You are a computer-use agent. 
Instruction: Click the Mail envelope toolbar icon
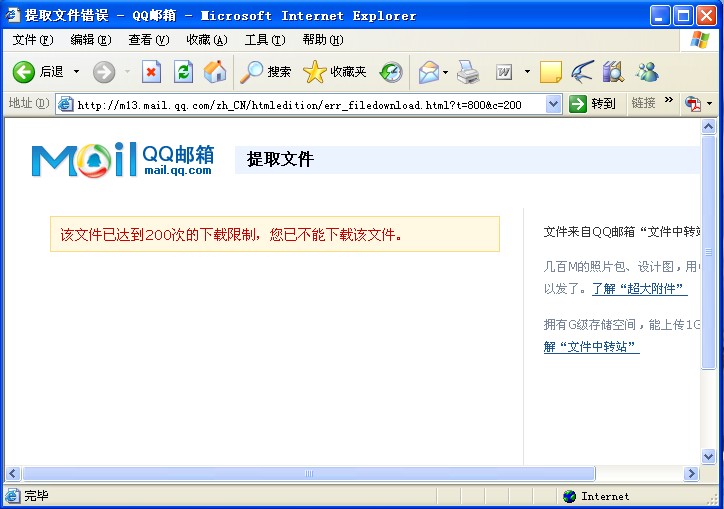coord(429,72)
